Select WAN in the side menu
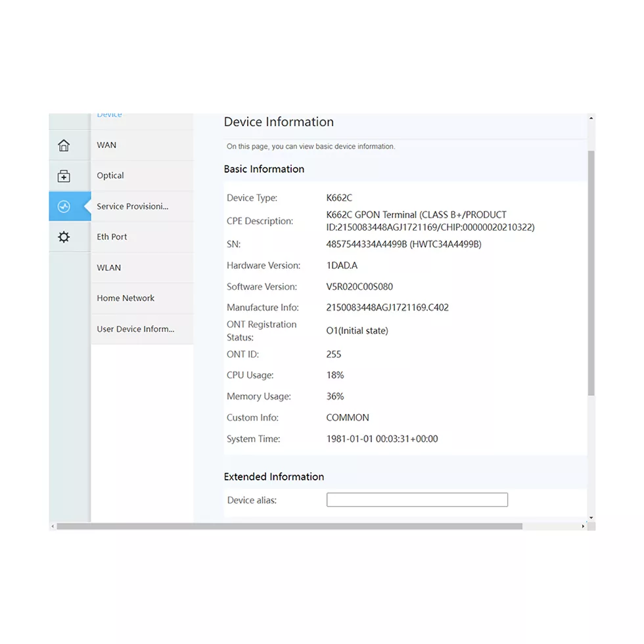This screenshot has width=644, height=644. [106, 145]
